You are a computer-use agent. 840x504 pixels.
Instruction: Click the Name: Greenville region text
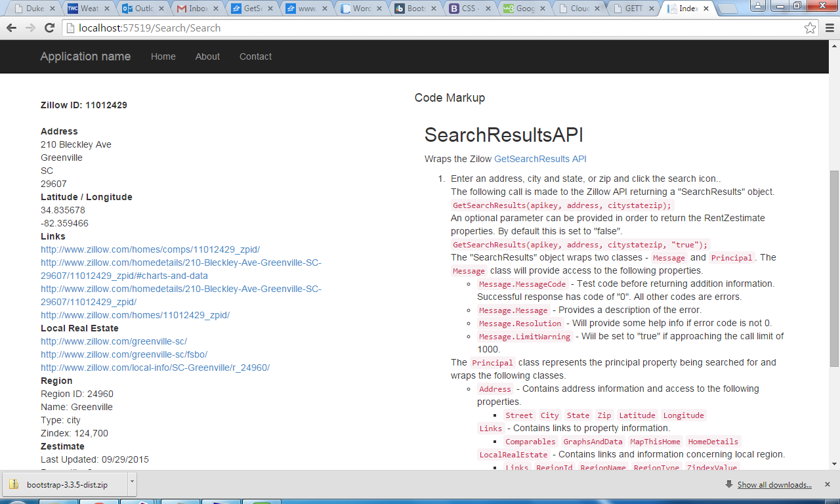[77, 407]
